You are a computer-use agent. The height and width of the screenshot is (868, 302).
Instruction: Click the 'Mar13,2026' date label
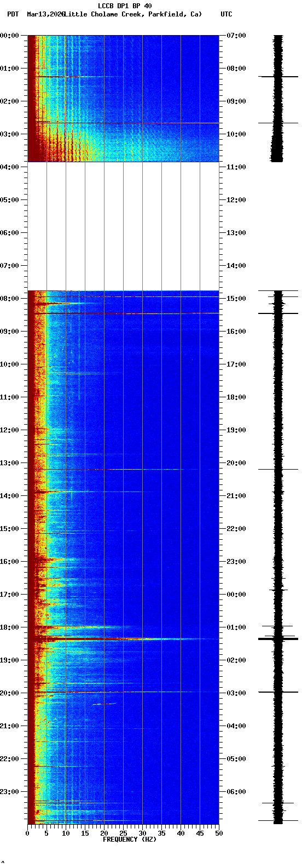click(x=46, y=14)
